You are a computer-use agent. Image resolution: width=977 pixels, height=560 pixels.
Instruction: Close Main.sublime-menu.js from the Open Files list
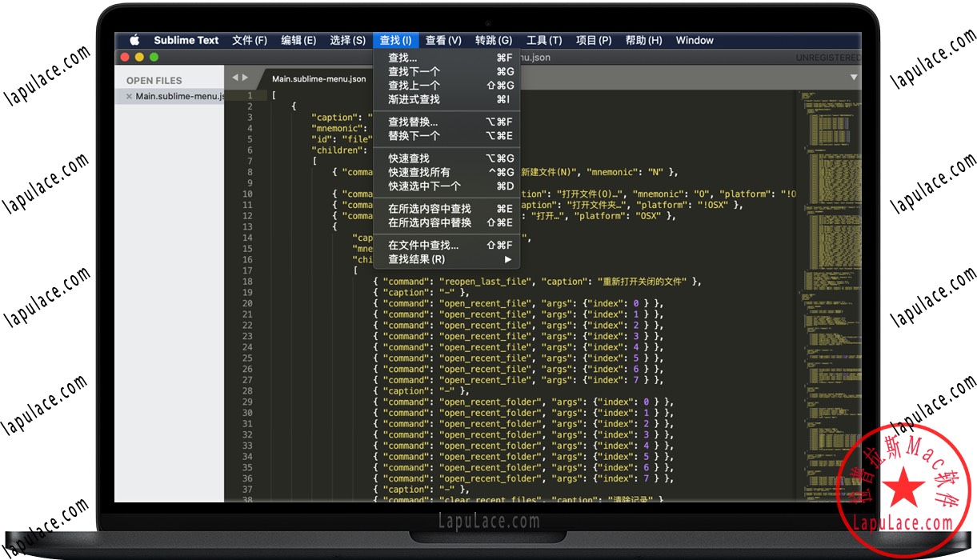[x=129, y=96]
